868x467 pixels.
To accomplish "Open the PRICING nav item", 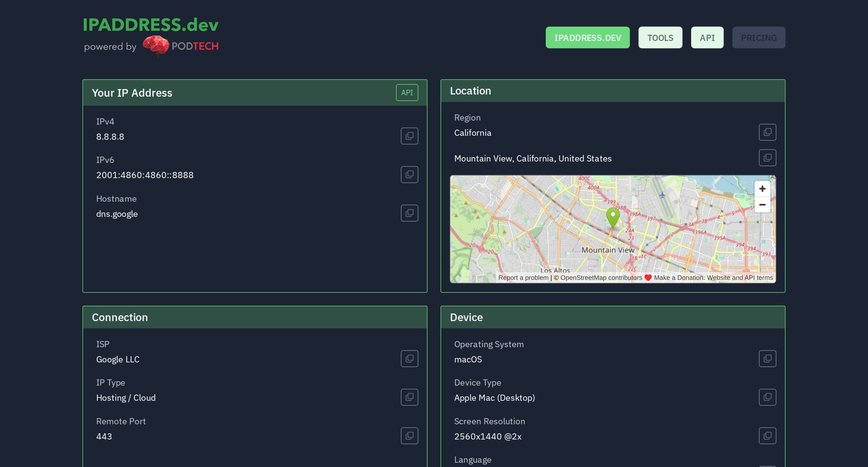I will click(759, 38).
